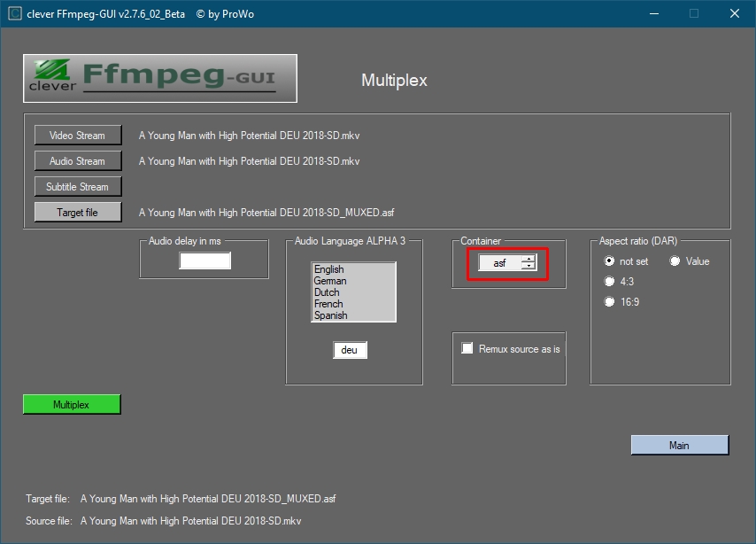Click the Video Stream button

78,136
